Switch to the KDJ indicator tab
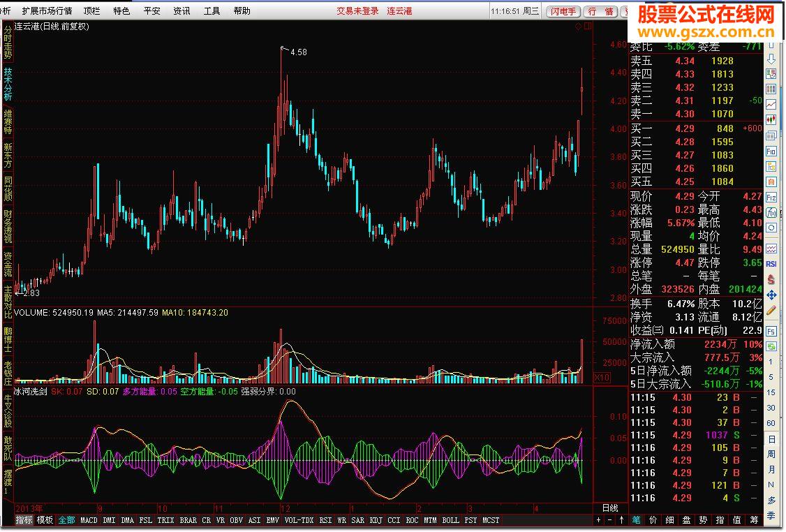This screenshot has height=532, width=786. point(376,520)
